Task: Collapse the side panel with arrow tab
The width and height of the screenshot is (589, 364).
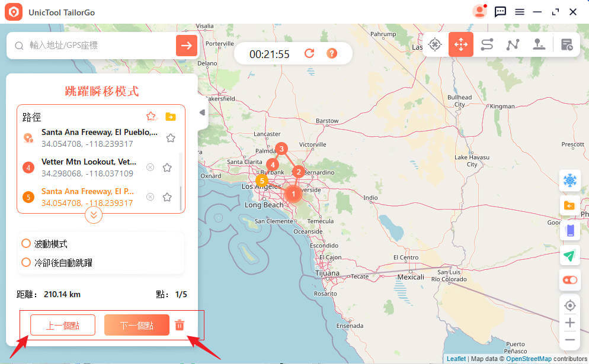Action: [x=203, y=112]
